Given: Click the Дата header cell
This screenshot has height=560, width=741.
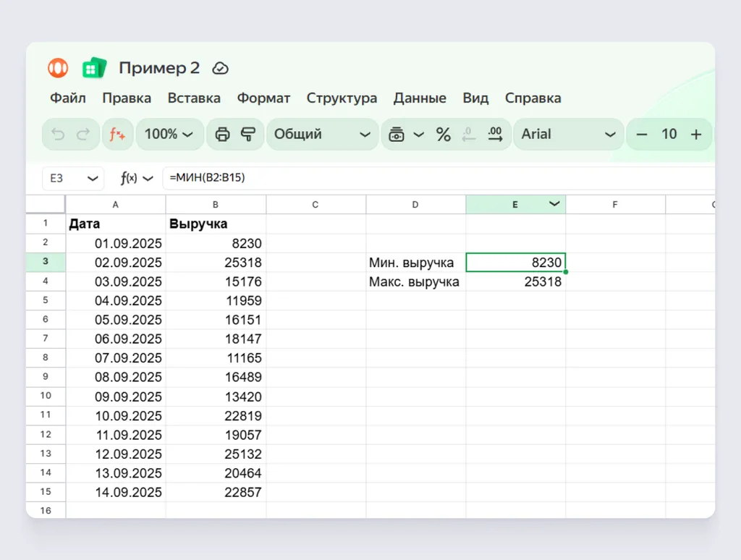Looking at the screenshot, I should click(x=116, y=224).
